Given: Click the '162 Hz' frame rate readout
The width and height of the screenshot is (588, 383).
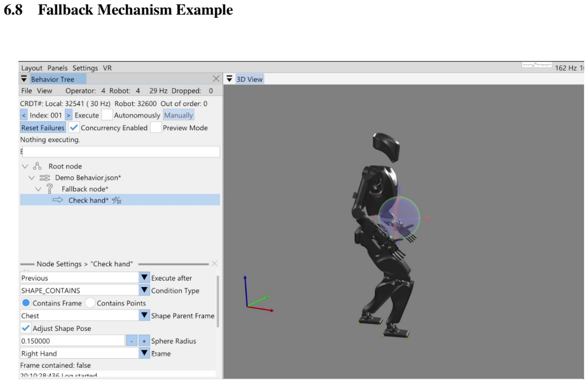Looking at the screenshot, I should (x=566, y=68).
